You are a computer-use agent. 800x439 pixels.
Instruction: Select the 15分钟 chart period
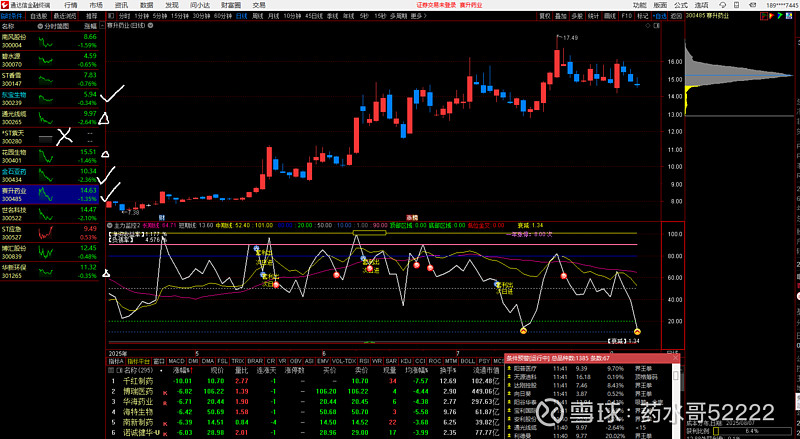click(x=180, y=16)
